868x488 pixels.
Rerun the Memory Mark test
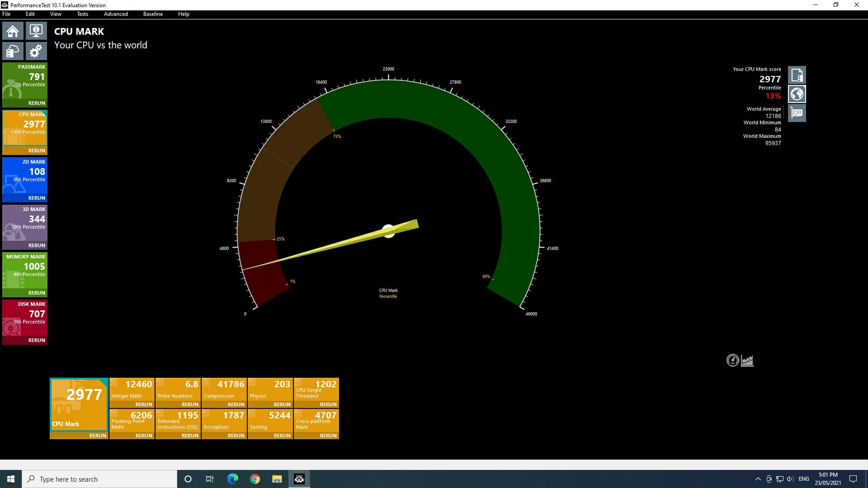tap(37, 293)
